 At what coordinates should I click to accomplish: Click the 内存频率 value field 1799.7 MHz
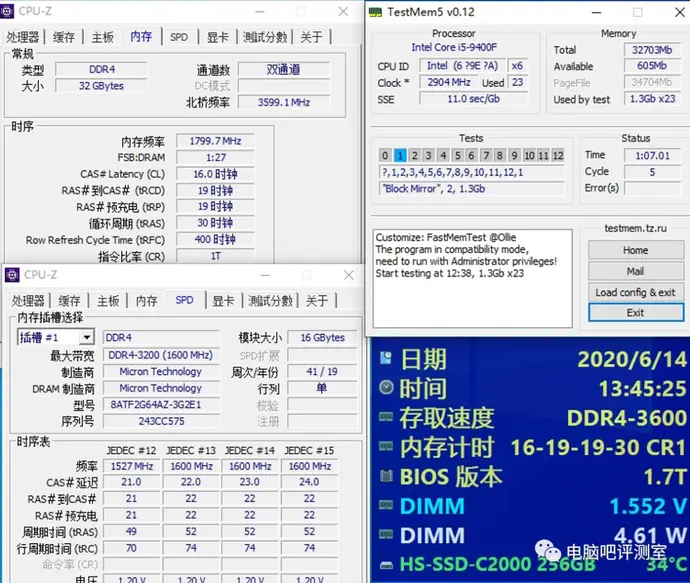pyautogui.click(x=215, y=141)
